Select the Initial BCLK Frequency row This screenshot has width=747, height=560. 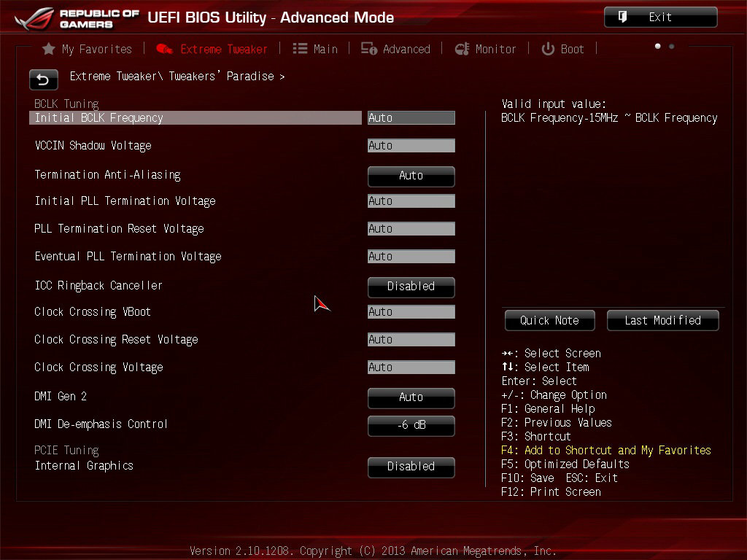click(196, 117)
